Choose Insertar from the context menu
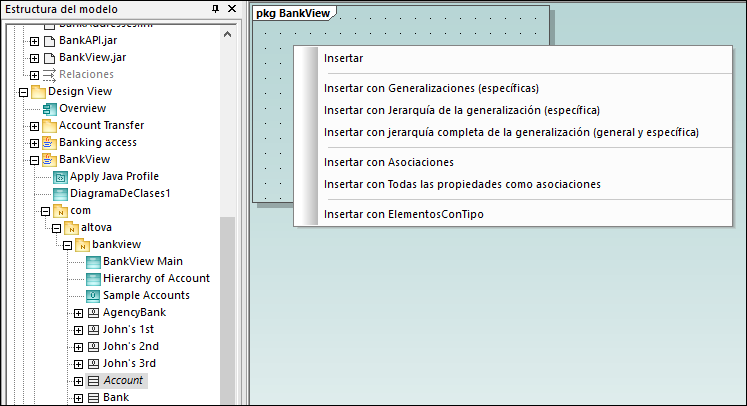This screenshot has width=747, height=406. [x=344, y=58]
